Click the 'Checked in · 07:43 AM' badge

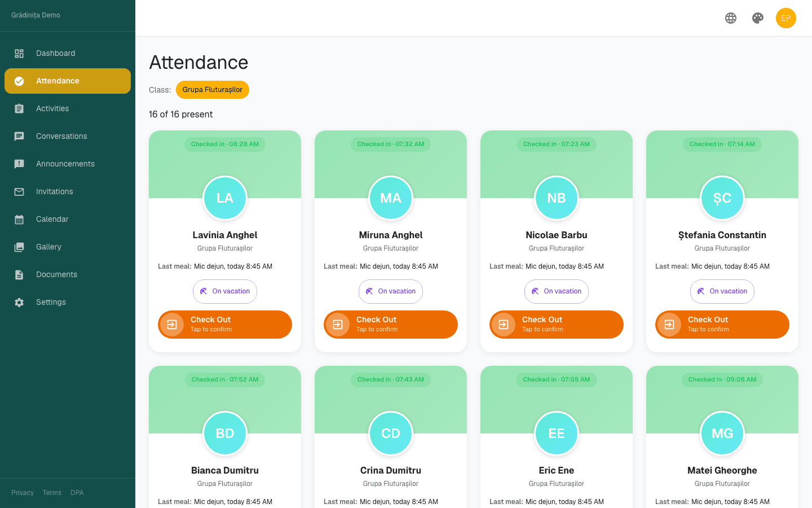[x=391, y=380]
